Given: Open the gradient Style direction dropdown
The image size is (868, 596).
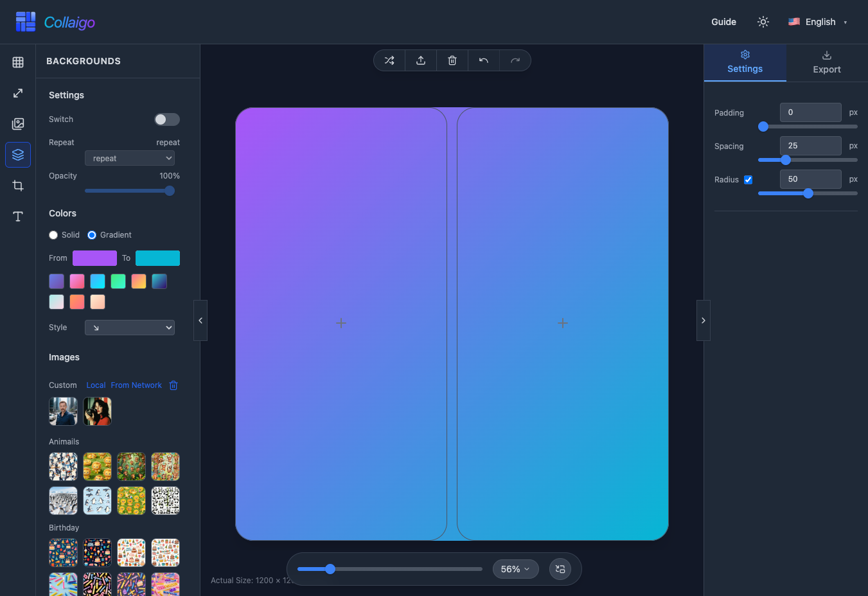Looking at the screenshot, I should [130, 328].
